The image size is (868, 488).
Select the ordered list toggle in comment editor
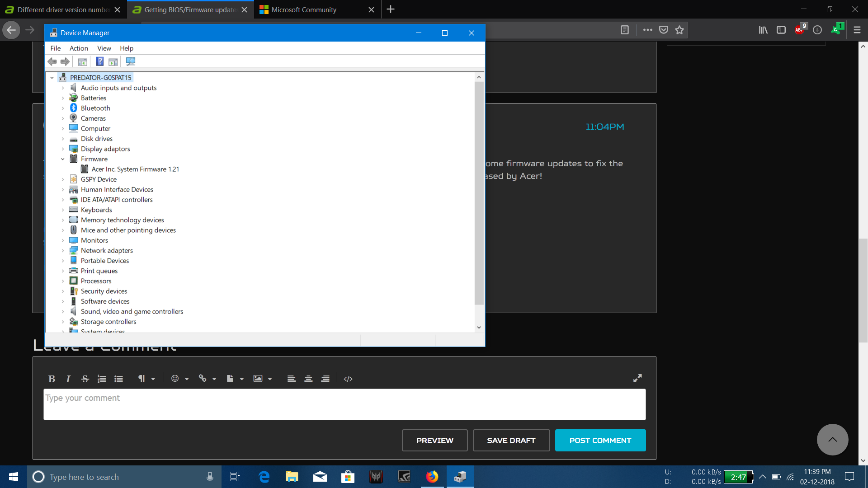(103, 378)
